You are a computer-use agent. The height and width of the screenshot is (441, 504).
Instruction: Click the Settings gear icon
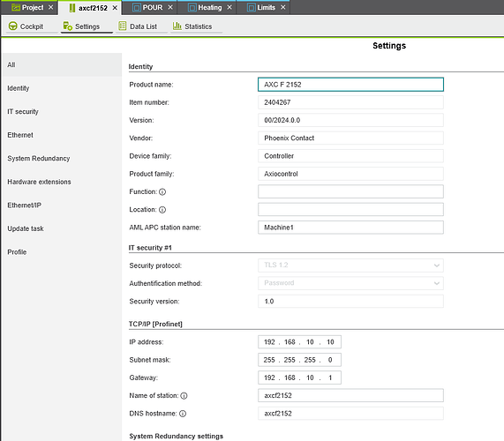67,26
